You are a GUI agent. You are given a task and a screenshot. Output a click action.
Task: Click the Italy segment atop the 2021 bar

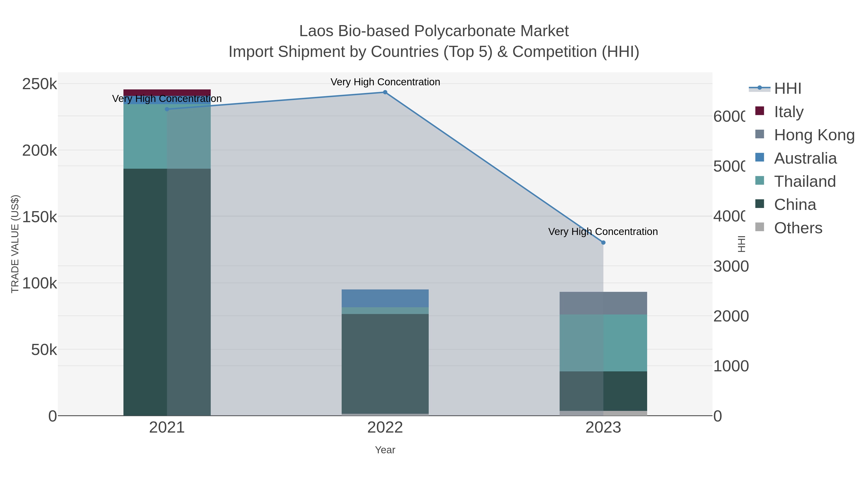coord(167,93)
